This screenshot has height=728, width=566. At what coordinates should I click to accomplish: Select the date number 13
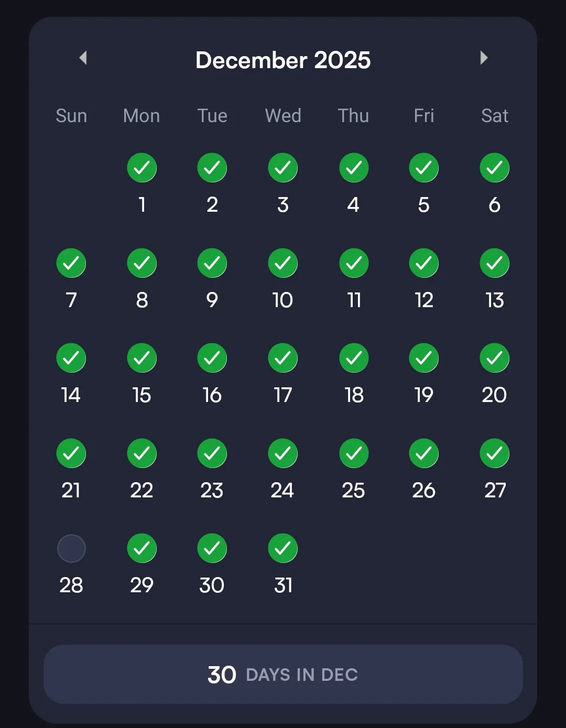pos(494,300)
